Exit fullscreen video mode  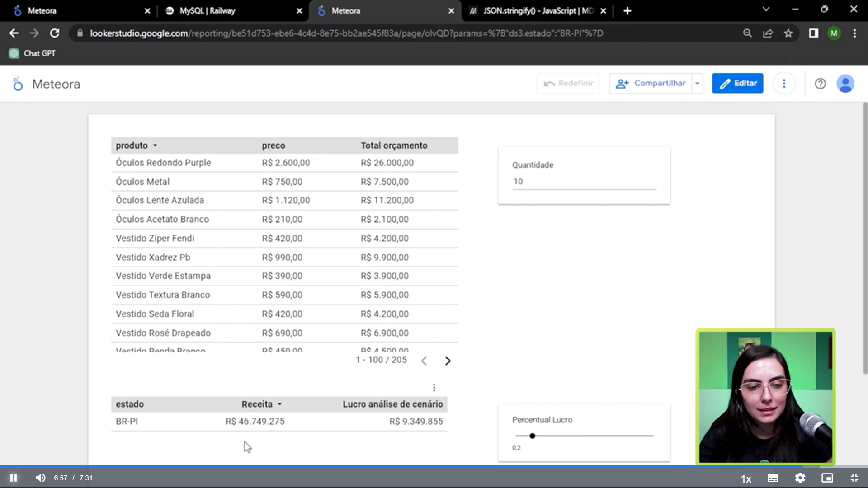coord(854,478)
